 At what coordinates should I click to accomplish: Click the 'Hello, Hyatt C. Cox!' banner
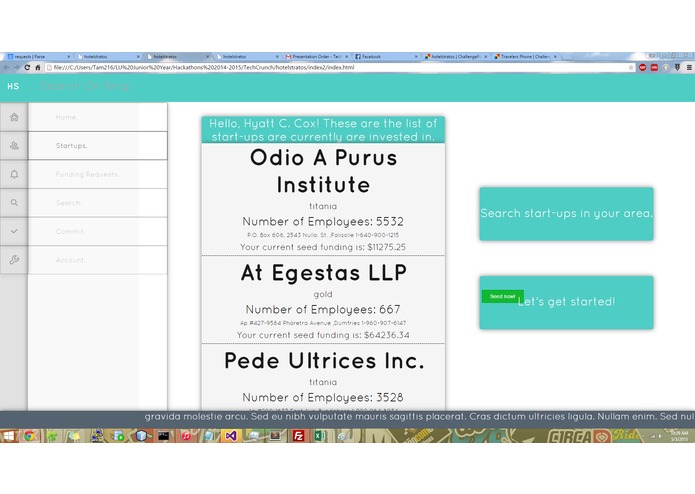coord(323,130)
